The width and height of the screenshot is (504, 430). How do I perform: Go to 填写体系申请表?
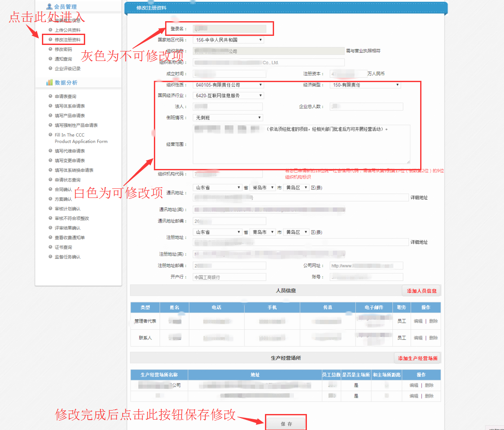click(x=70, y=106)
